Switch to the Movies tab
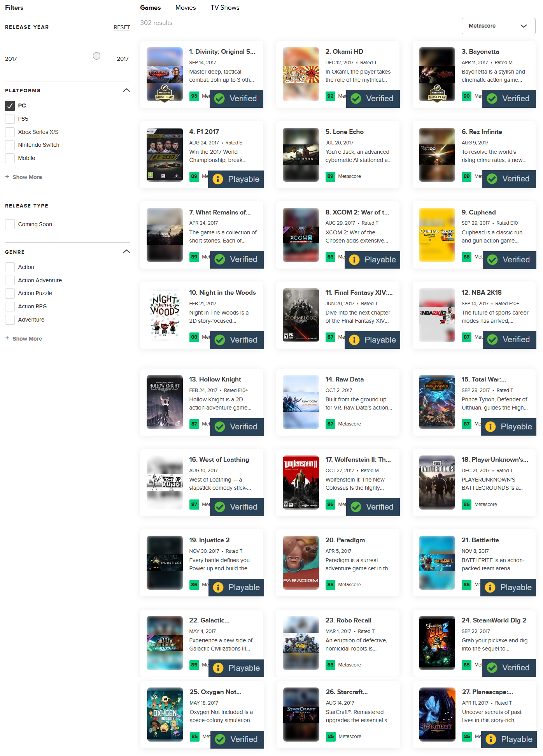Viewport: 543px width, 756px height. click(x=186, y=8)
